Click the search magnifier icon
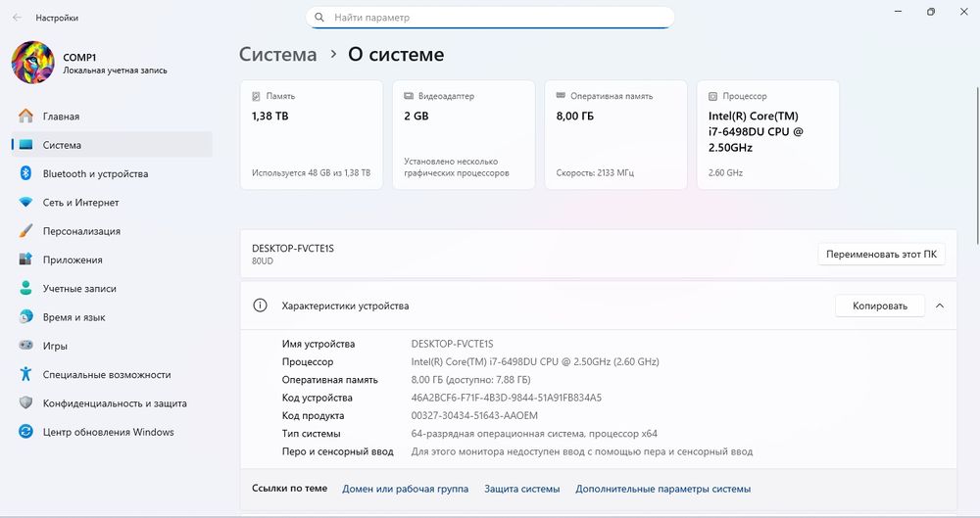Viewport: 980px width, 518px height. pyautogui.click(x=319, y=18)
